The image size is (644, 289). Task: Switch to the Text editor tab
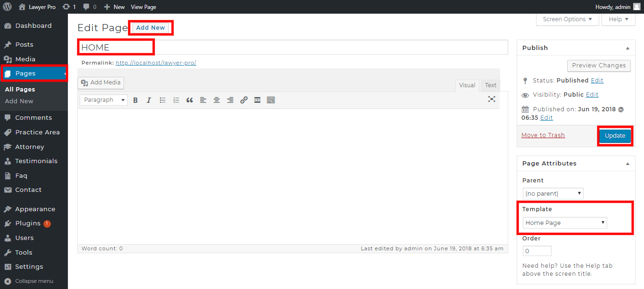(491, 85)
